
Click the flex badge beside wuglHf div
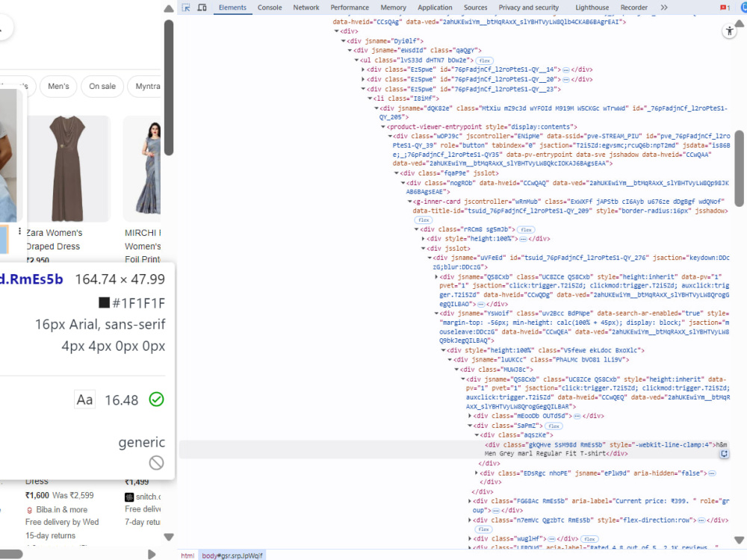[x=589, y=540]
